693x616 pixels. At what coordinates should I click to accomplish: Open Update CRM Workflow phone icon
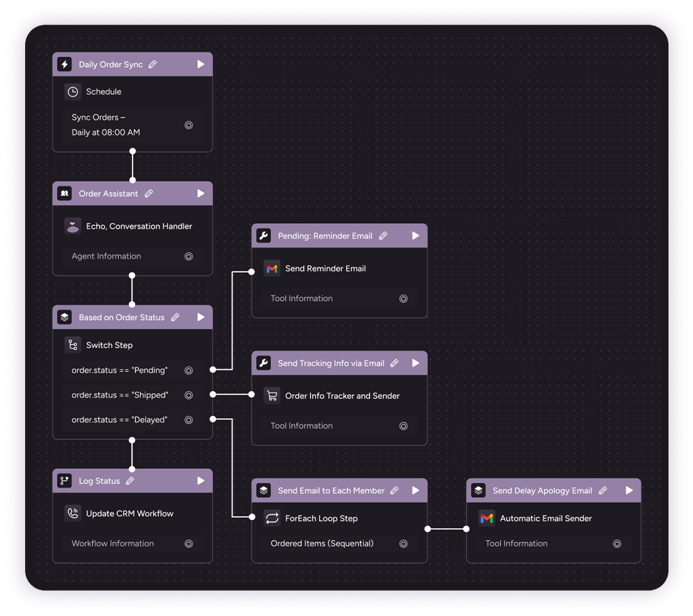(73, 514)
